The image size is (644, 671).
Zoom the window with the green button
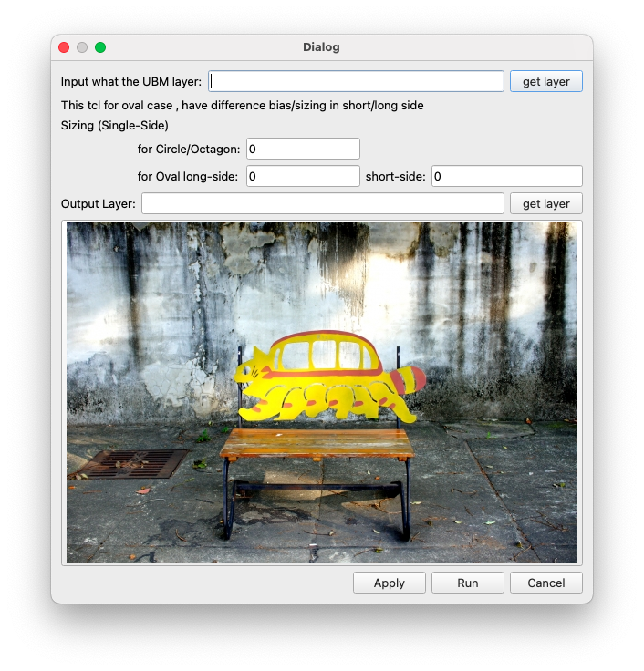point(100,47)
